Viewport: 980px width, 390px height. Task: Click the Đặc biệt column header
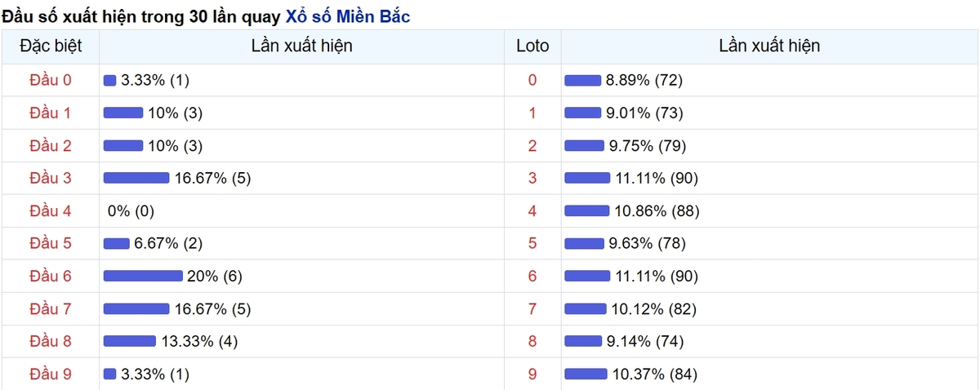[51, 46]
